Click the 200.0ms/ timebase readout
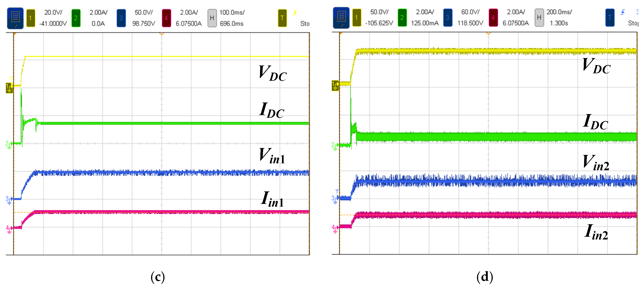The height and width of the screenshot is (287, 644). [x=559, y=12]
